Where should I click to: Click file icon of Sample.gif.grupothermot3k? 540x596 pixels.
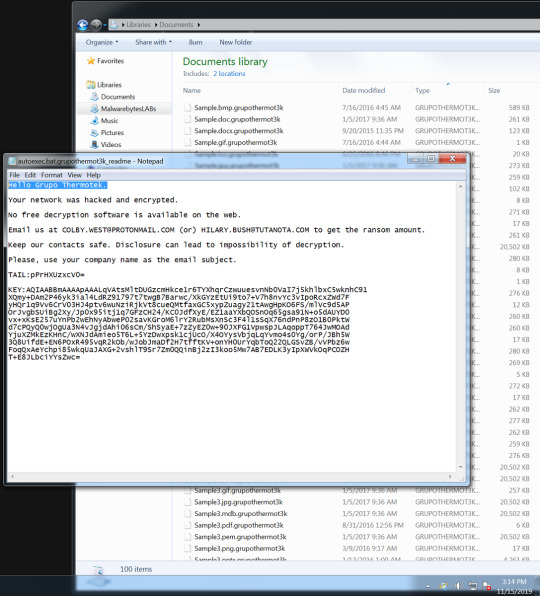[x=187, y=143]
